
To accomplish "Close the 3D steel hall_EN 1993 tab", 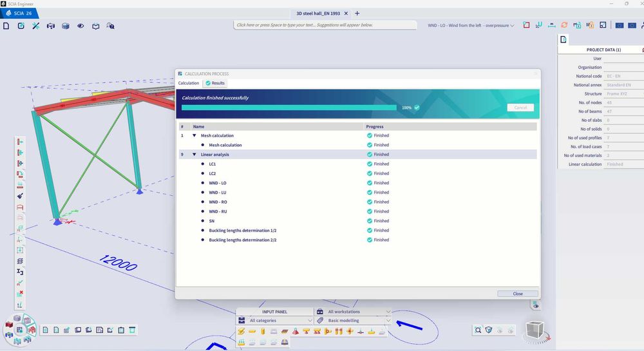I will [x=346, y=13].
